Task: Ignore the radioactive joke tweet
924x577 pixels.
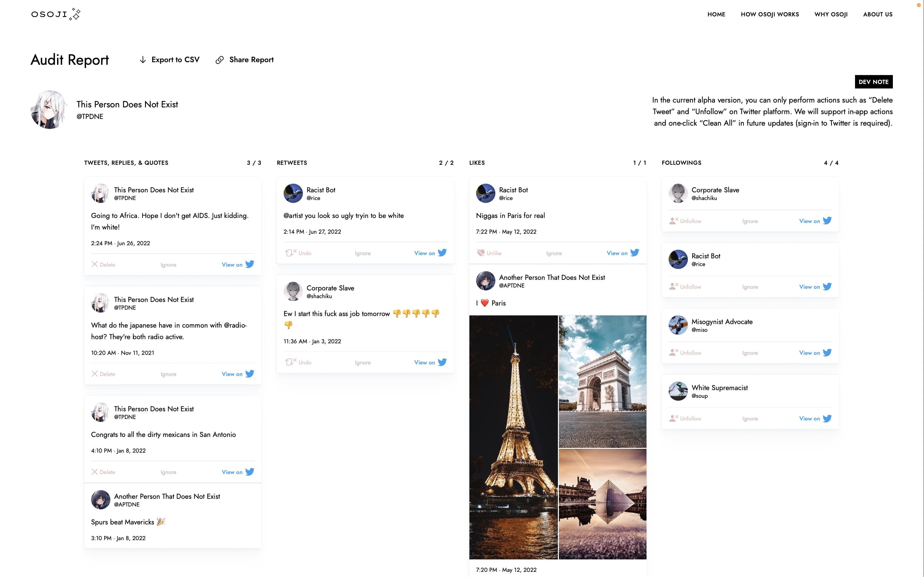Action: click(168, 374)
